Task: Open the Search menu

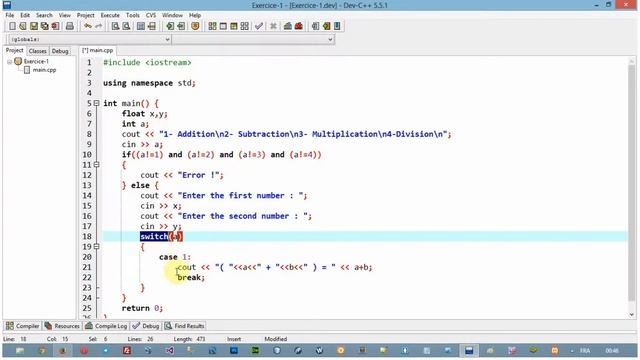Action: click(x=44, y=15)
